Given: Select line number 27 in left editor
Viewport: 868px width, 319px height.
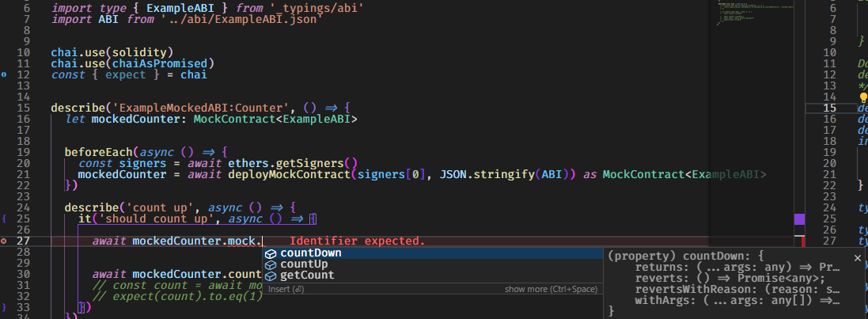Looking at the screenshot, I should tap(24, 241).
